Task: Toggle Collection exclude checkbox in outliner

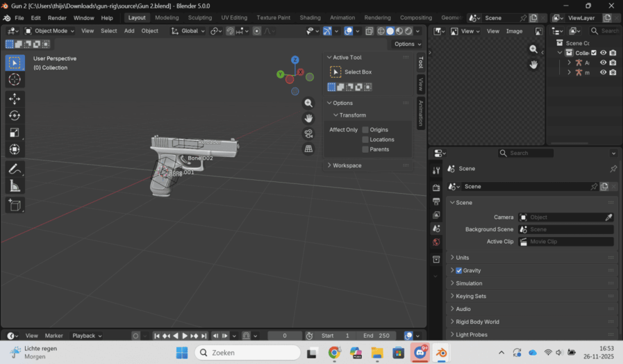Action: [x=594, y=53]
